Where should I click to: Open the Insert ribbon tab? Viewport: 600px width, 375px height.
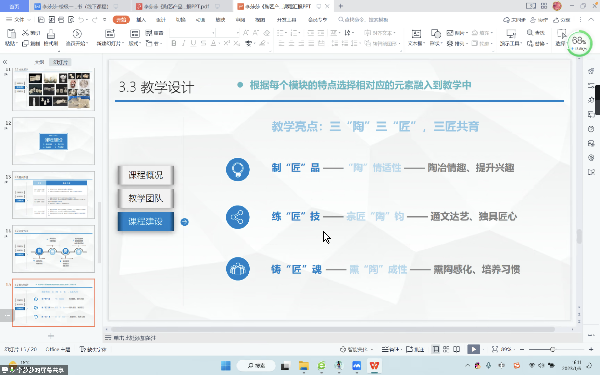pyautogui.click(x=141, y=20)
